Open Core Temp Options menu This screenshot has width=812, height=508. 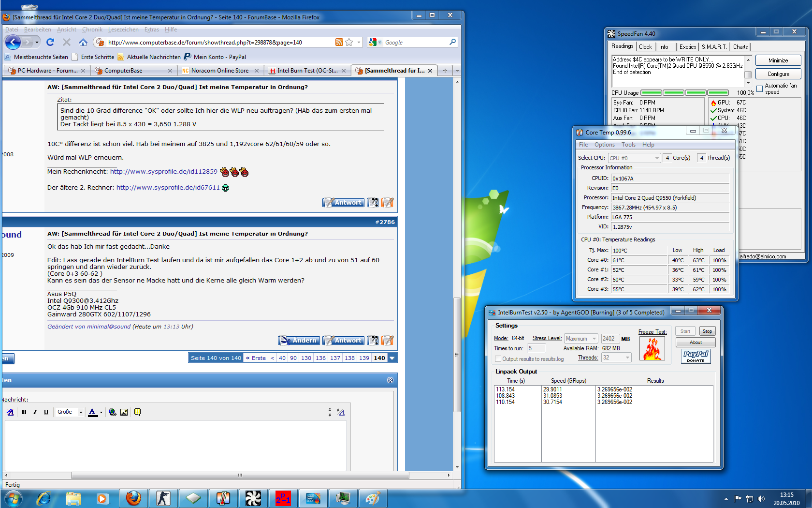[604, 145]
